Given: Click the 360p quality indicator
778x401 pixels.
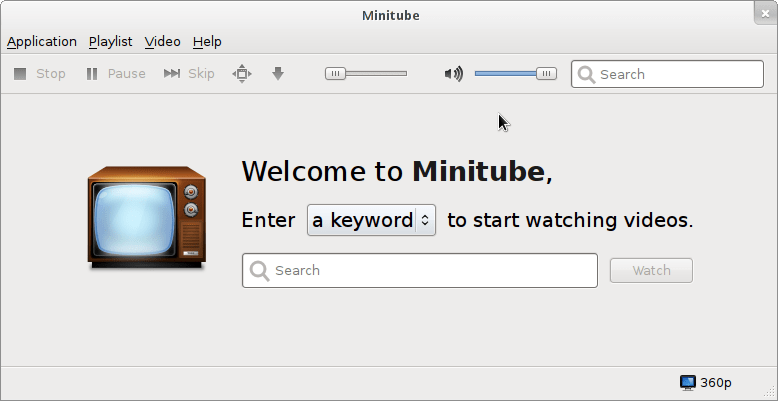Looking at the screenshot, I should (706, 383).
